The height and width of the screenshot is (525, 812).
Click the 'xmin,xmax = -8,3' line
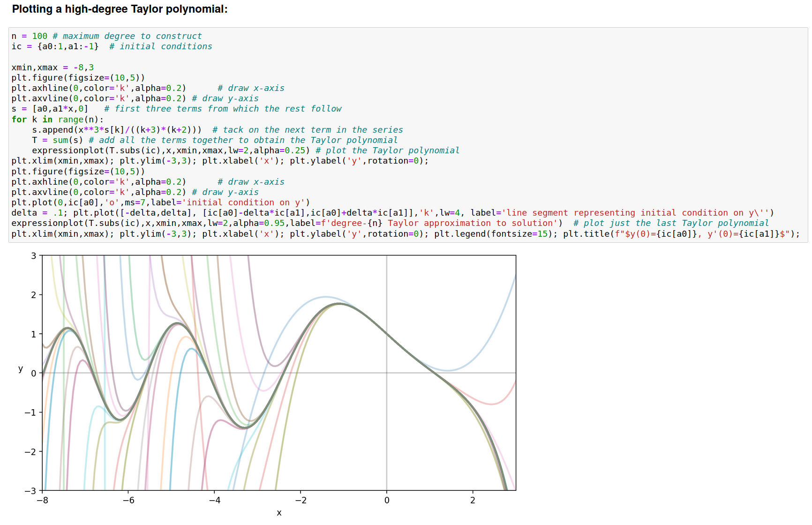[x=53, y=67]
